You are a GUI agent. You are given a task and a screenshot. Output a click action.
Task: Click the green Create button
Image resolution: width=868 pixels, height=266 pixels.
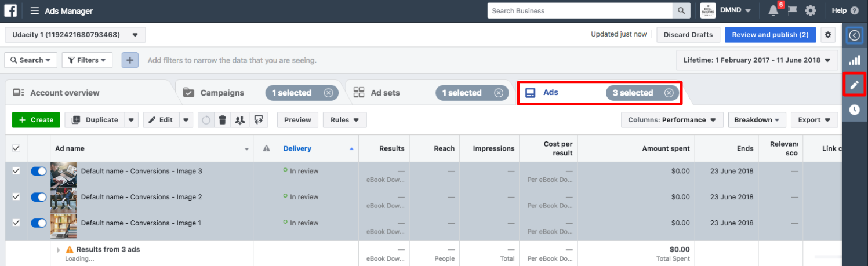(x=36, y=120)
